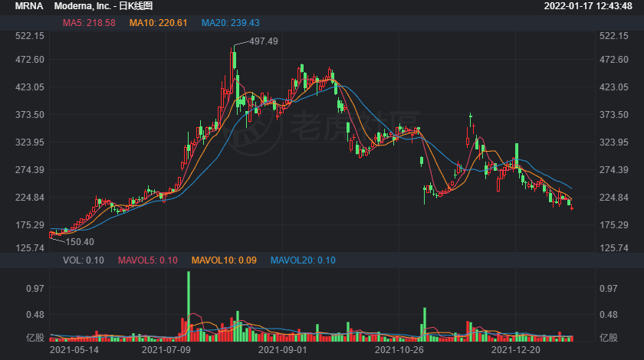Click the right volume axis 0.48 label

pos(608,315)
